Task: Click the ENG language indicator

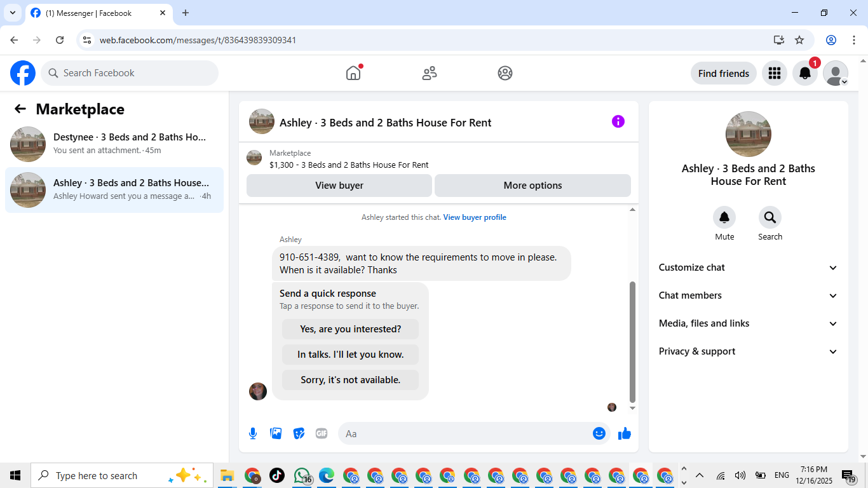Action: pos(782,475)
